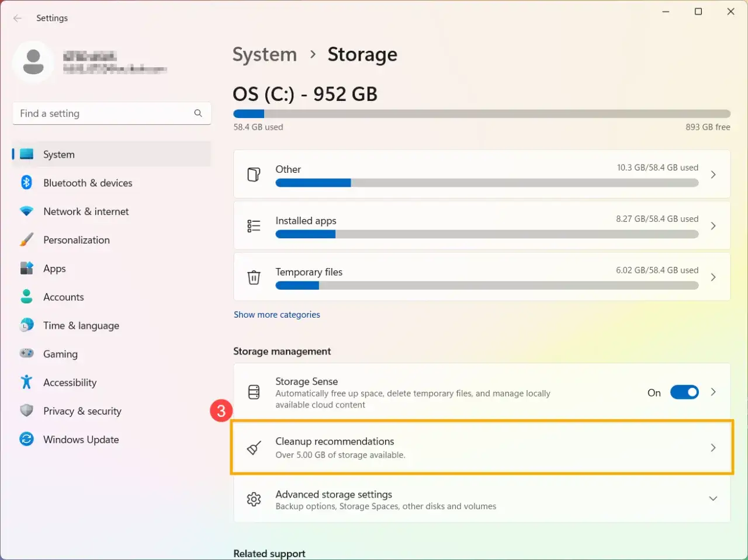The height and width of the screenshot is (560, 748).
Task: Click the System monitor icon in sidebar
Action: click(x=27, y=154)
